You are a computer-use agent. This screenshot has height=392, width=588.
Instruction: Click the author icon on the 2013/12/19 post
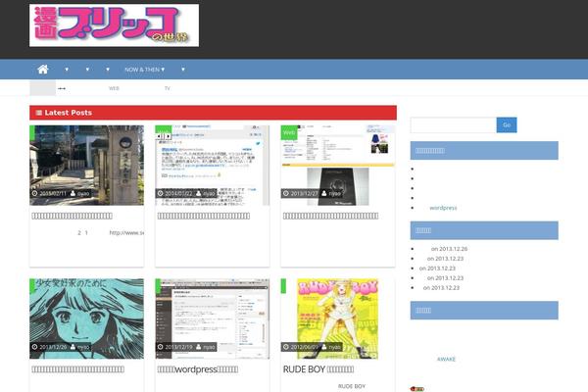(198, 347)
